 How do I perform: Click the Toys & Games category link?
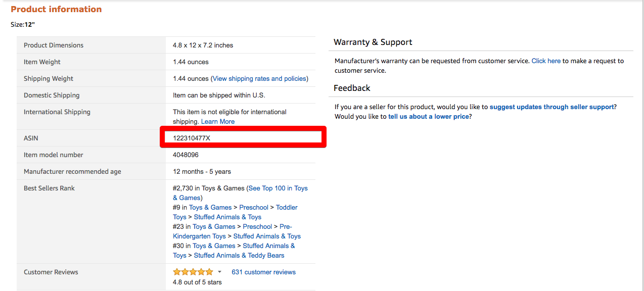click(210, 207)
